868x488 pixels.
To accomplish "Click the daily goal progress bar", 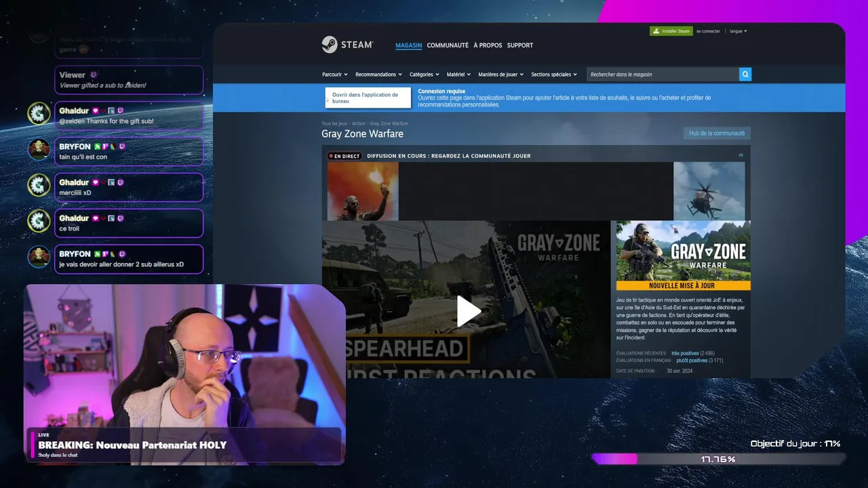I will (718, 459).
